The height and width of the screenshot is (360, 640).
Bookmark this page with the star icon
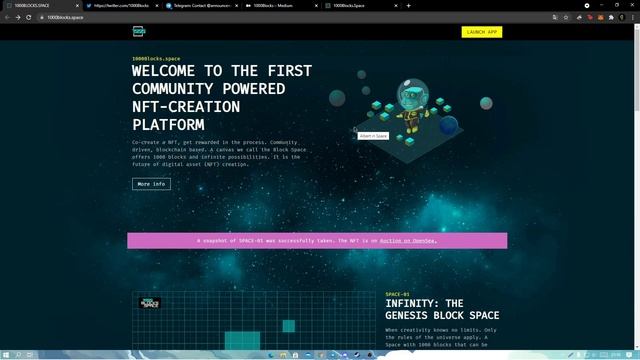(x=566, y=18)
